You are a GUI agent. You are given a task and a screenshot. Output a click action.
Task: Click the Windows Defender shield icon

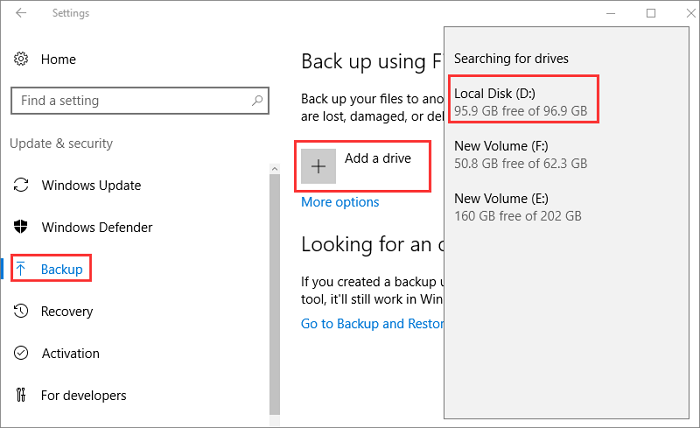click(x=21, y=227)
